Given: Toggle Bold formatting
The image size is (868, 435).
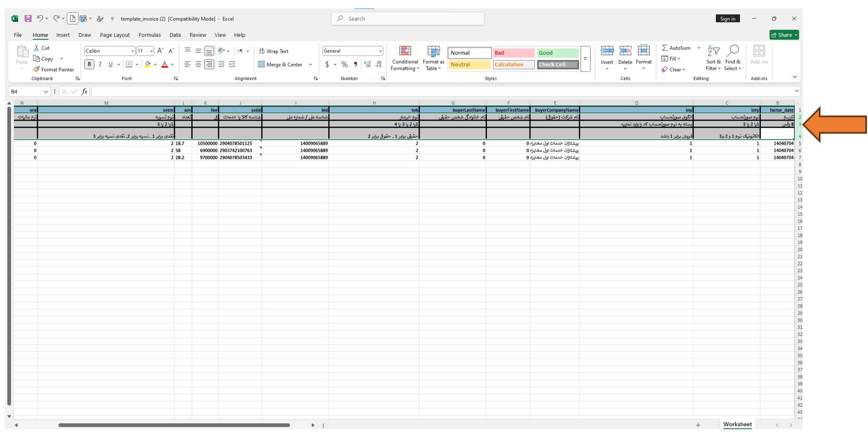Looking at the screenshot, I should coord(89,64).
